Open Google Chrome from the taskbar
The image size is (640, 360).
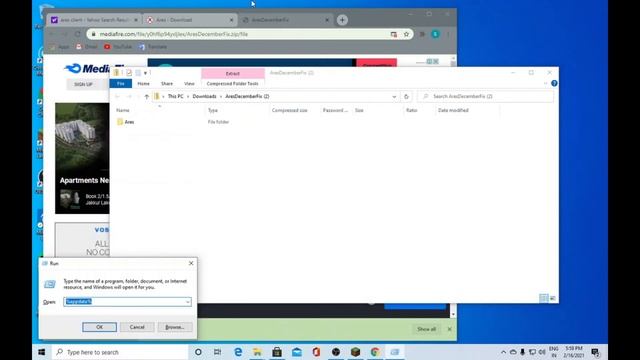(x=375, y=352)
